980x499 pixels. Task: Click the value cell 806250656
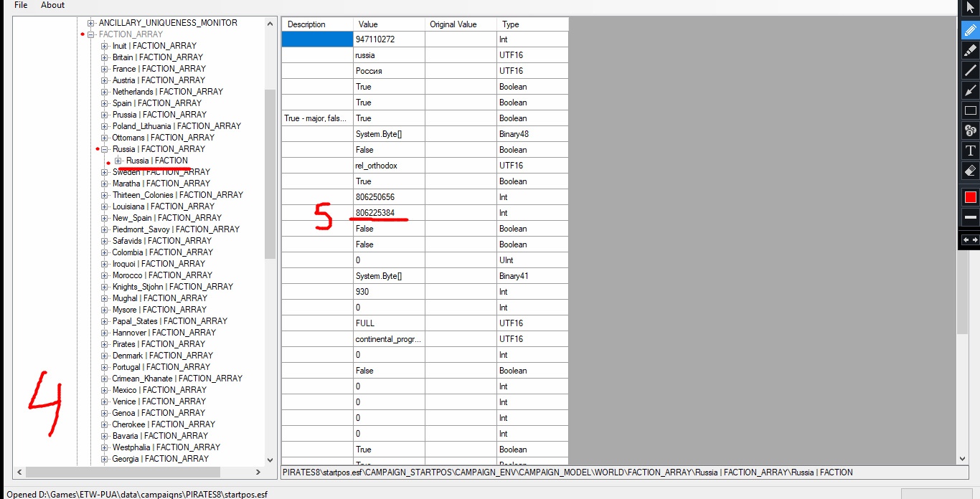tap(389, 197)
